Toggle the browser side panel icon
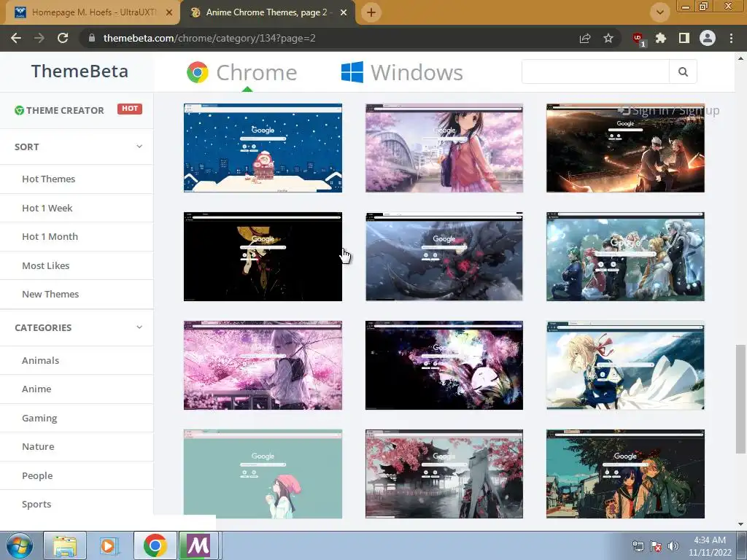747x560 pixels. click(684, 38)
